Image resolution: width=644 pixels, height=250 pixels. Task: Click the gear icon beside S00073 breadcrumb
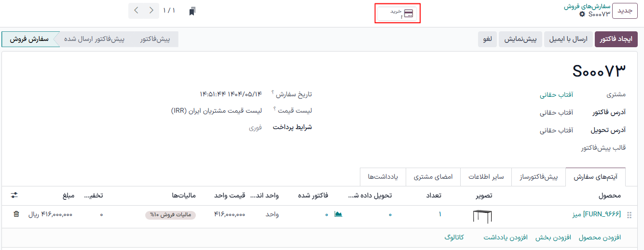click(x=582, y=14)
